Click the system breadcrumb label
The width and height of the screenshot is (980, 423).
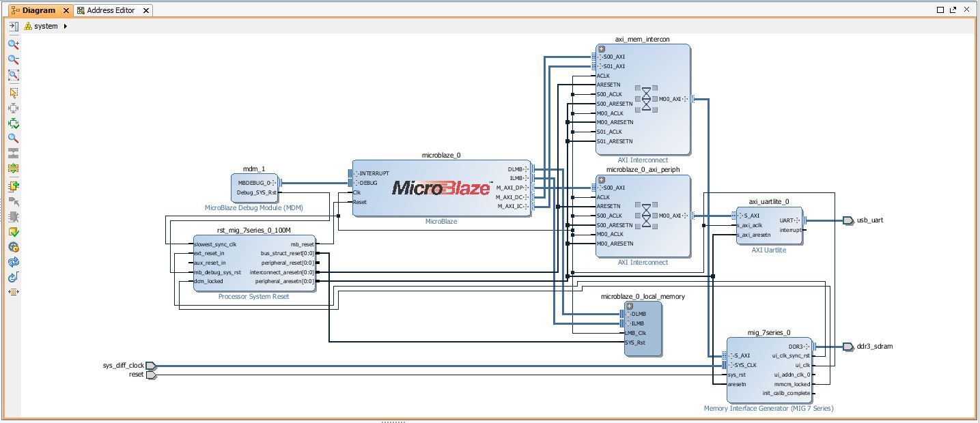[46, 27]
